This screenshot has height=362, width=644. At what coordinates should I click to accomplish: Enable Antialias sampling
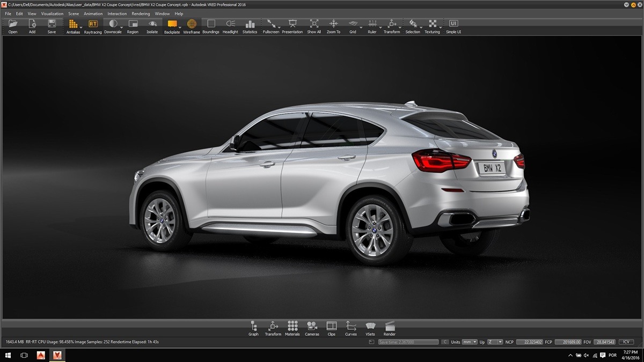point(73,25)
